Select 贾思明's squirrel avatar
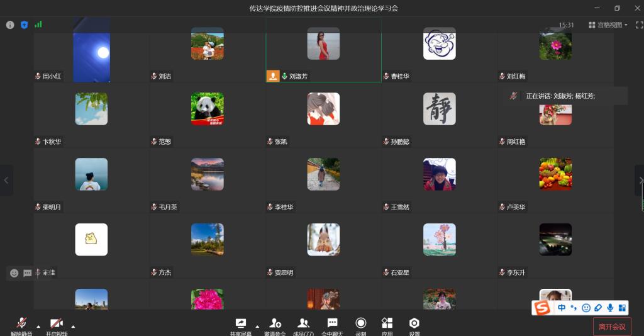Viewport: 644px width, 336px height. [323, 240]
